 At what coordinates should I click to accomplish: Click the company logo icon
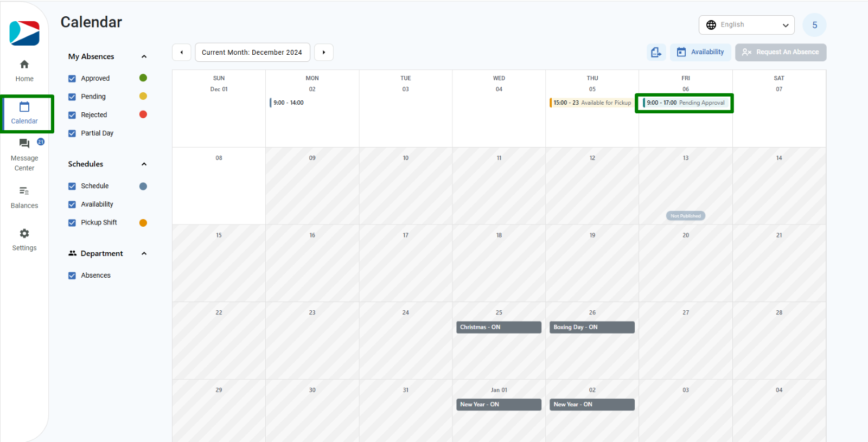click(x=24, y=33)
